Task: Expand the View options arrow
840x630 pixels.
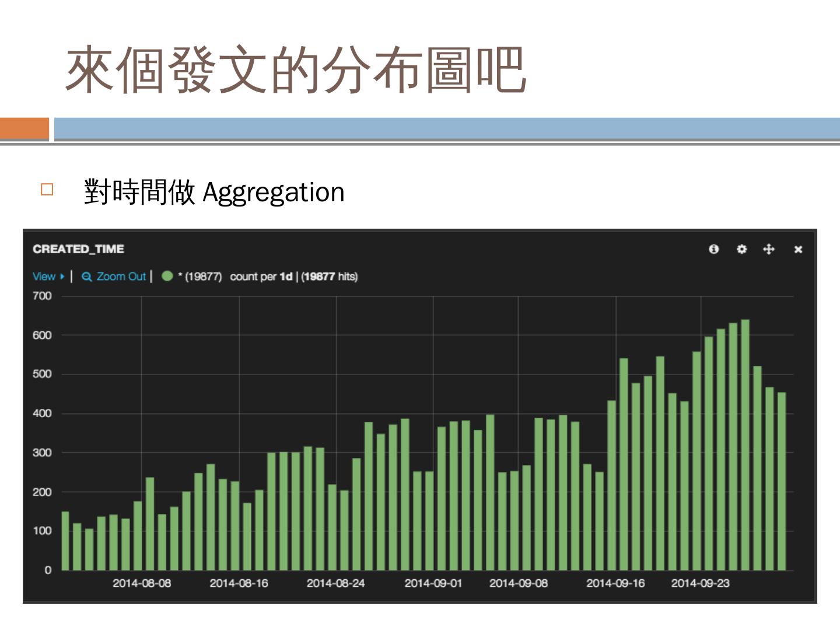Action: [x=62, y=276]
